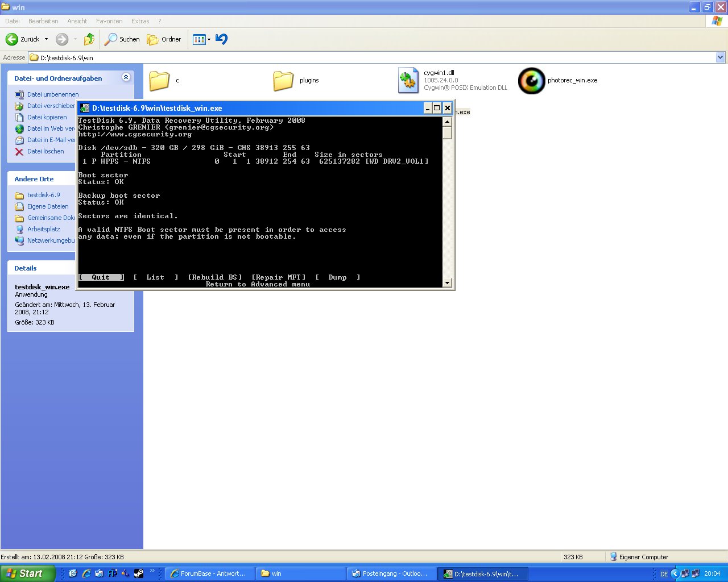Collapse the Datei- und Ordneraufgaben panel

click(126, 77)
